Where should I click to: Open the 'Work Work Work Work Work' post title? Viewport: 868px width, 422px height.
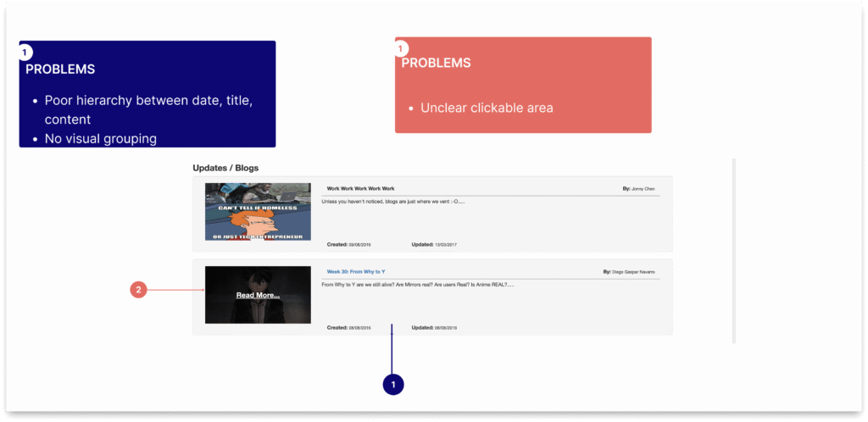[360, 189]
